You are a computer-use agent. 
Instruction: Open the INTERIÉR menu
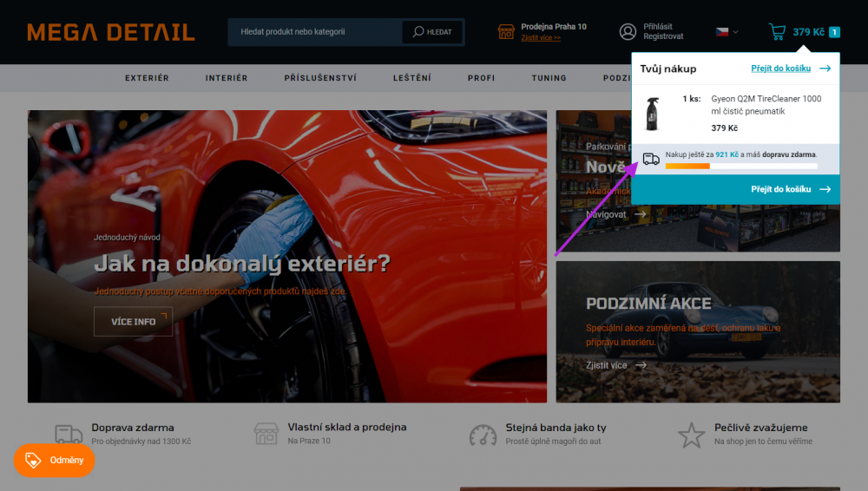tap(227, 78)
